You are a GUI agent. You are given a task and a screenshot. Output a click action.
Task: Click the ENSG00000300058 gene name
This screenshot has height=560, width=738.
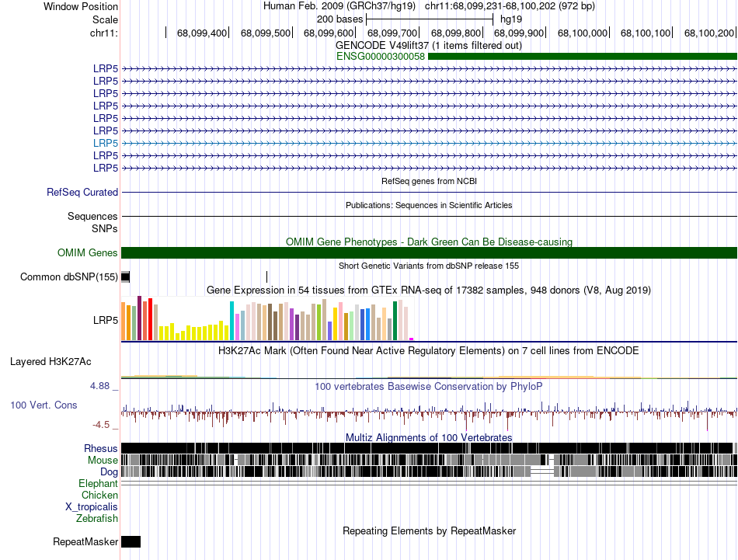click(381, 57)
